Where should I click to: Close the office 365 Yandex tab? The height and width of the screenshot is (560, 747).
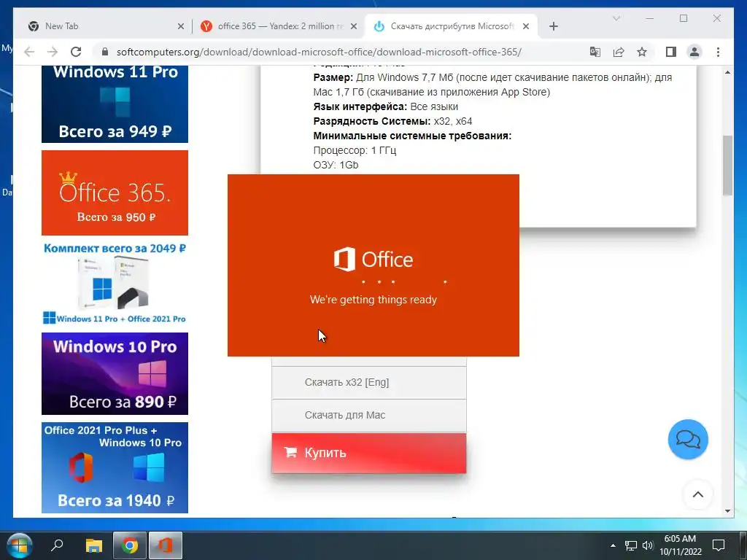coord(354,26)
